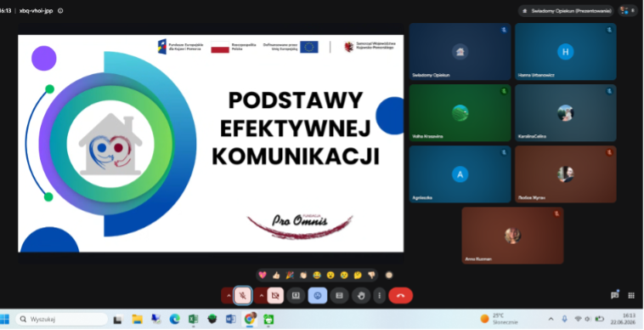Click the present screen icon
Screen dimensions: 644x330
pos(296,295)
